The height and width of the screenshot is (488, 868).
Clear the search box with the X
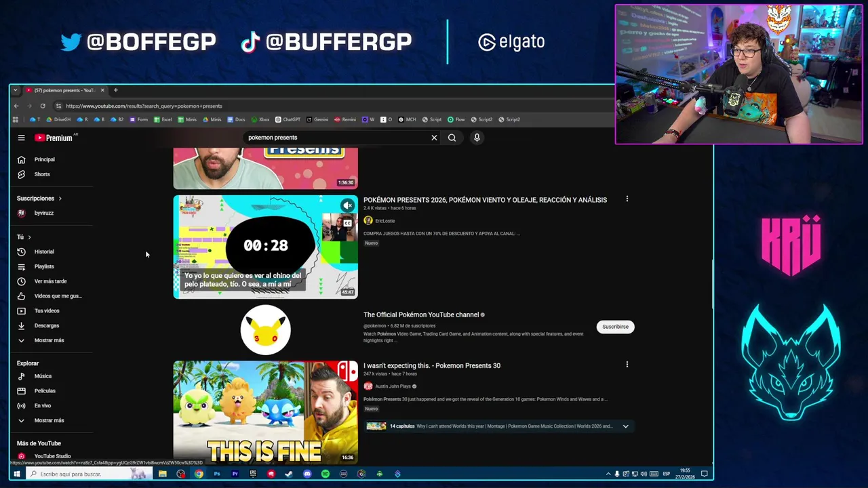(x=434, y=138)
